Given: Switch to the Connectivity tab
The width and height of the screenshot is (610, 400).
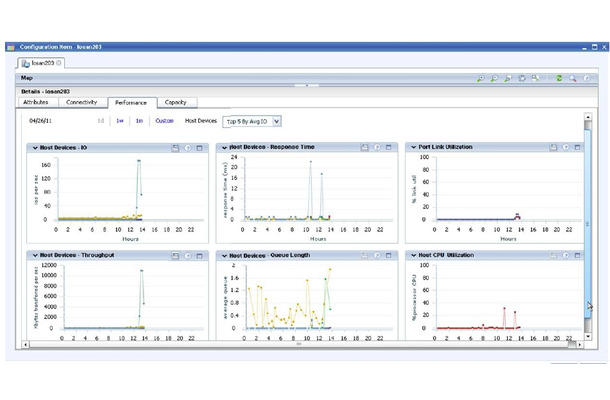Looking at the screenshot, I should (x=81, y=102).
